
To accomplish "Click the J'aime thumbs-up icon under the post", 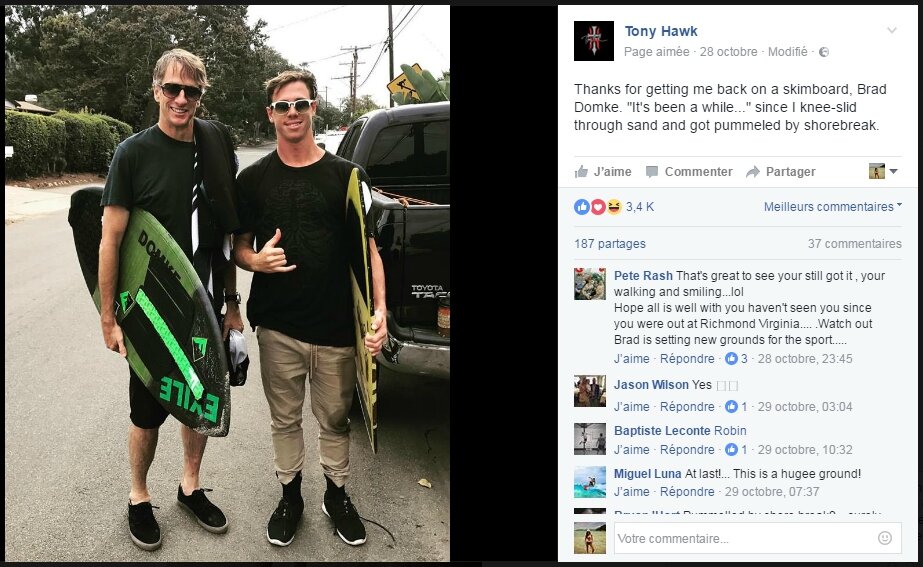I will [x=581, y=171].
